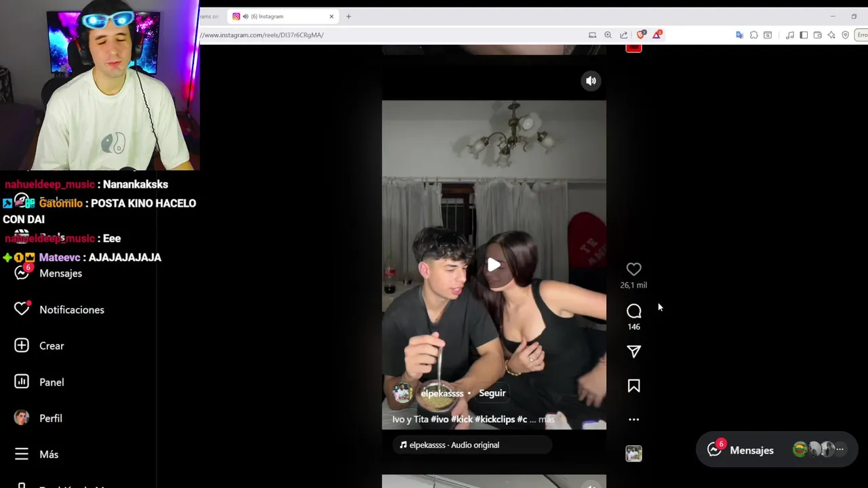The image size is (868, 488).
Task: Like the reel with the heart icon
Action: pos(633,269)
